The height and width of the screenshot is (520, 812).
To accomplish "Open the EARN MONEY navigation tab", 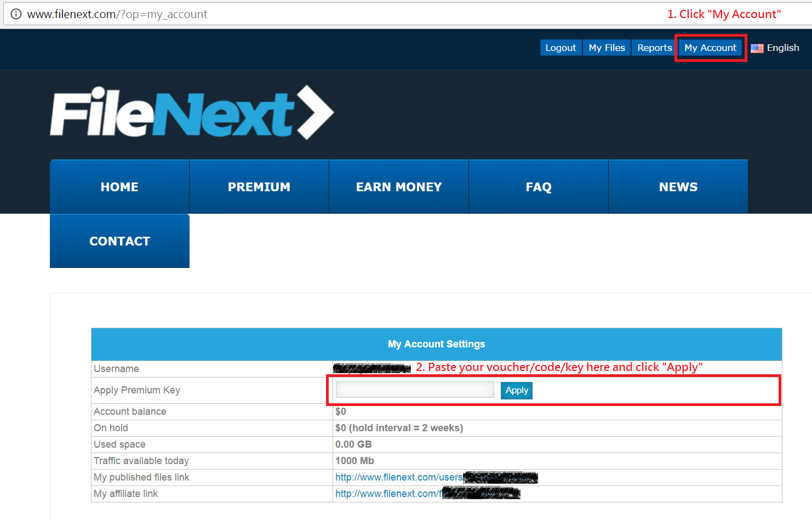I will pyautogui.click(x=399, y=186).
